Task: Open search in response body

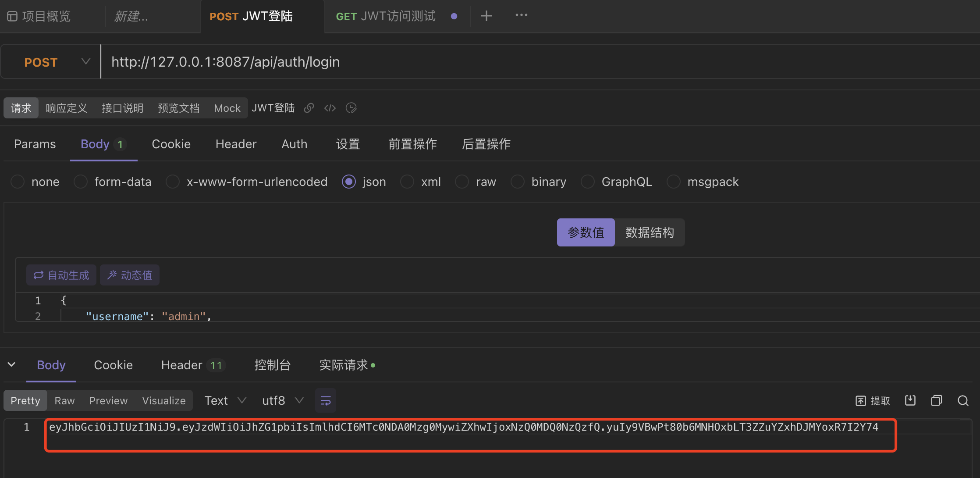Action: pyautogui.click(x=963, y=400)
